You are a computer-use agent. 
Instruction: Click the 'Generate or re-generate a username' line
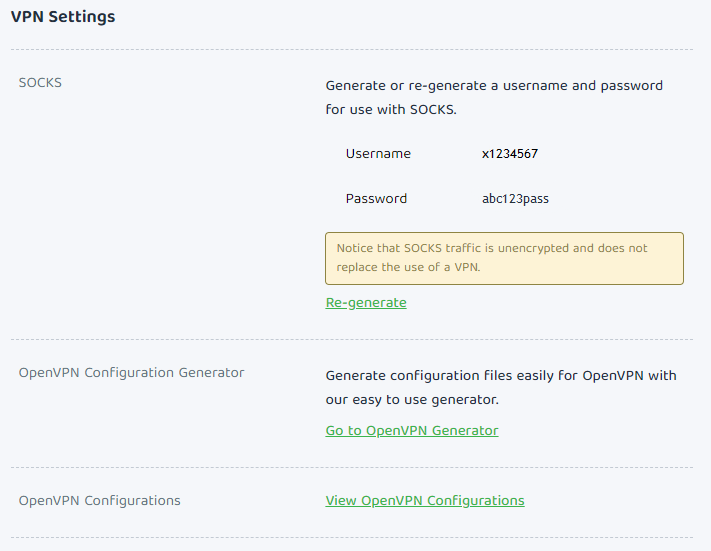494,86
